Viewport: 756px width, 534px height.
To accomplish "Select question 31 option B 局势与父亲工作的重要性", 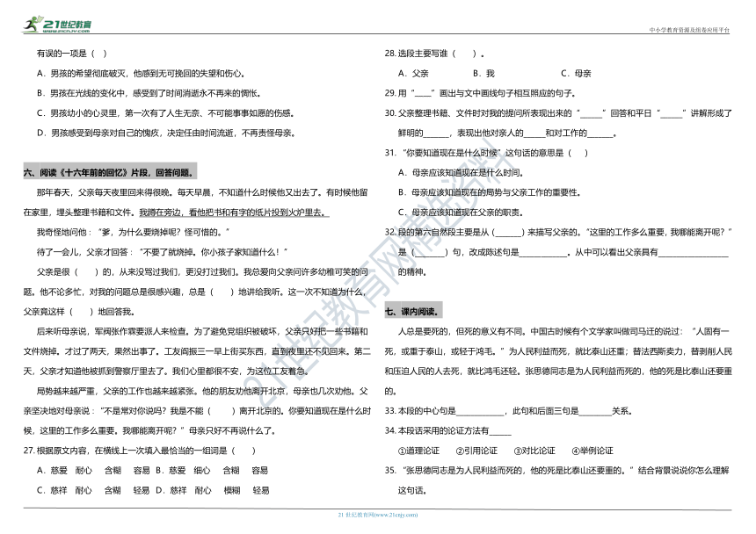I will pos(490,192).
